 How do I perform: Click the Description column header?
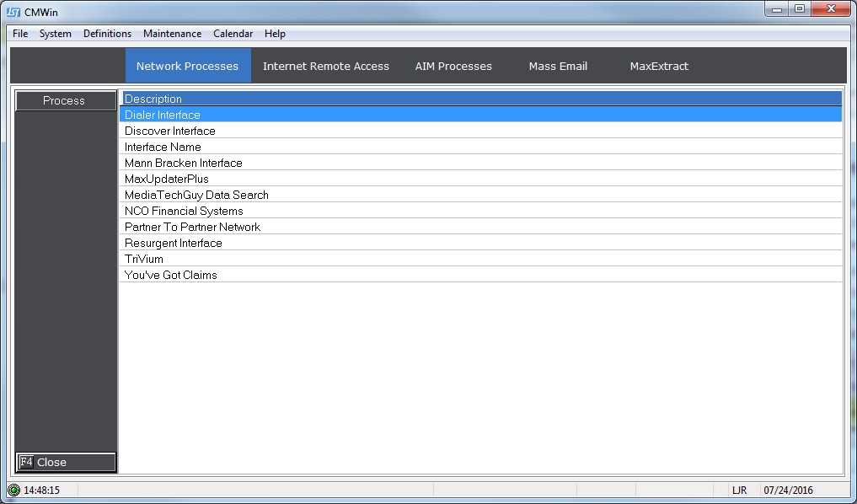(480, 99)
